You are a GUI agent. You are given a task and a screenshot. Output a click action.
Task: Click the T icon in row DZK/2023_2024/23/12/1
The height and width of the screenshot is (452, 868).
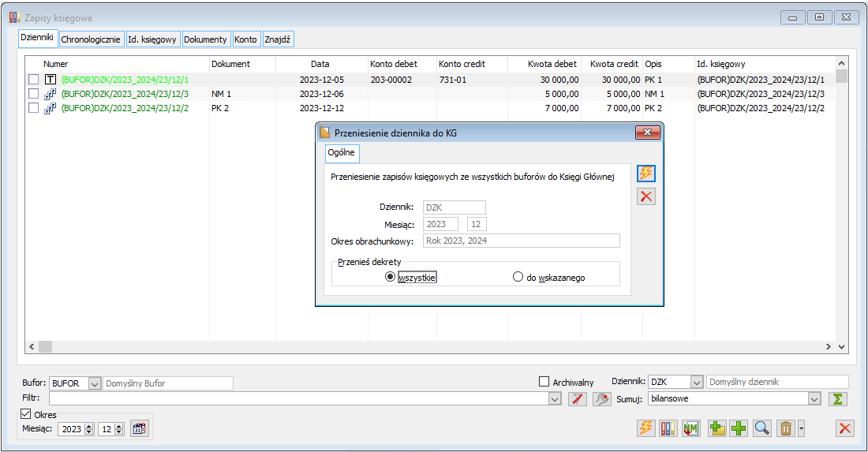tap(51, 80)
